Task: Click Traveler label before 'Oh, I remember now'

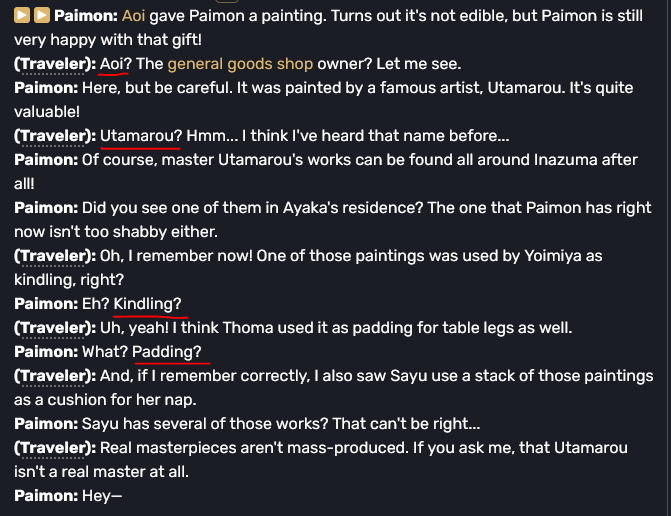Action: [x=55, y=256]
